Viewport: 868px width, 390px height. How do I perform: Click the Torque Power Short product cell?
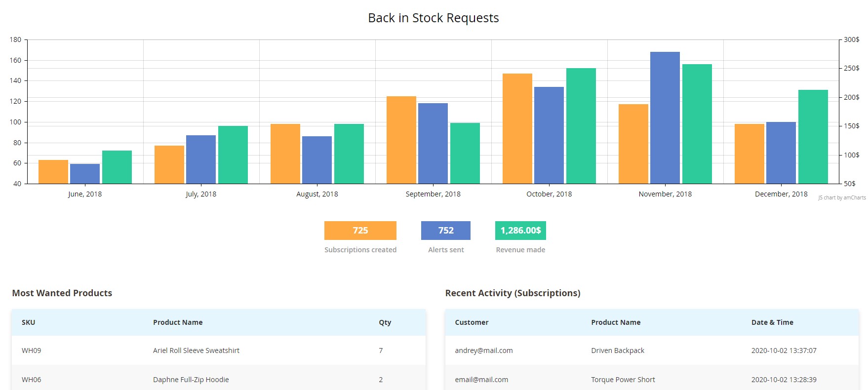[x=623, y=380]
